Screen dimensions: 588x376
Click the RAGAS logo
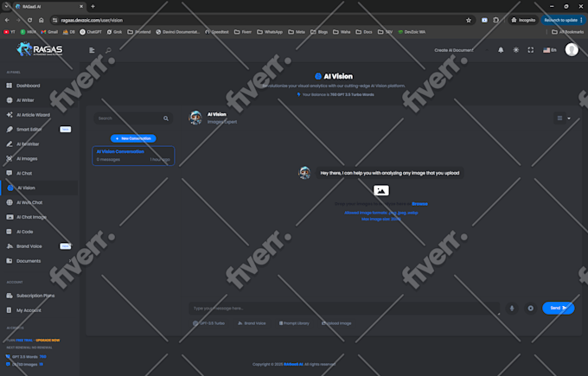(x=40, y=49)
